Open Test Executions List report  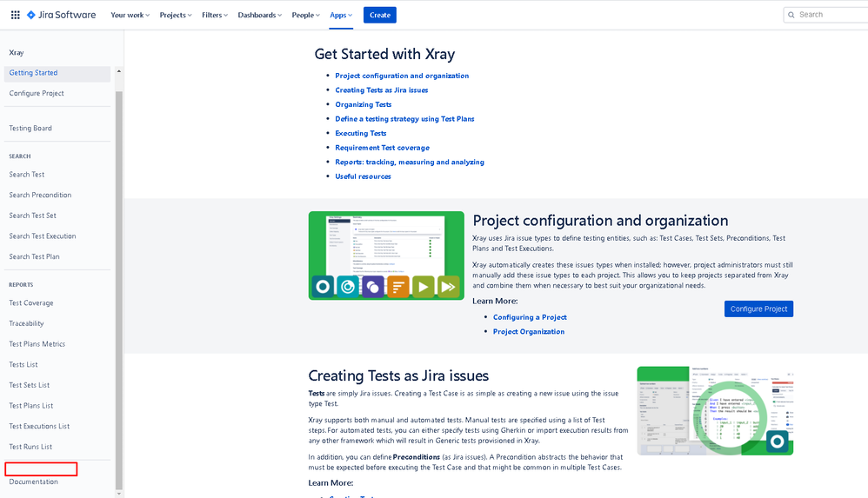pos(39,426)
